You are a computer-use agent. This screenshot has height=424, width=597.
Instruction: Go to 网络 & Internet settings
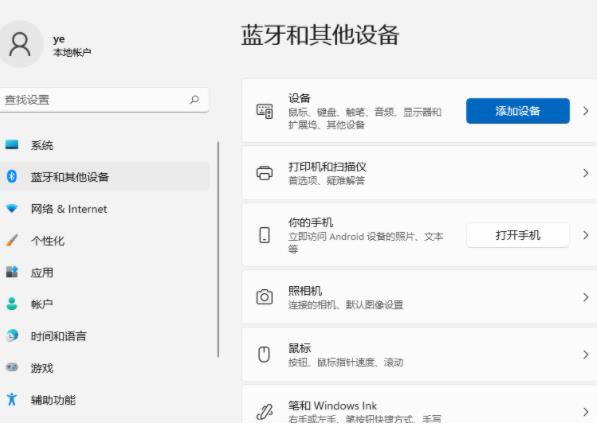104,209
